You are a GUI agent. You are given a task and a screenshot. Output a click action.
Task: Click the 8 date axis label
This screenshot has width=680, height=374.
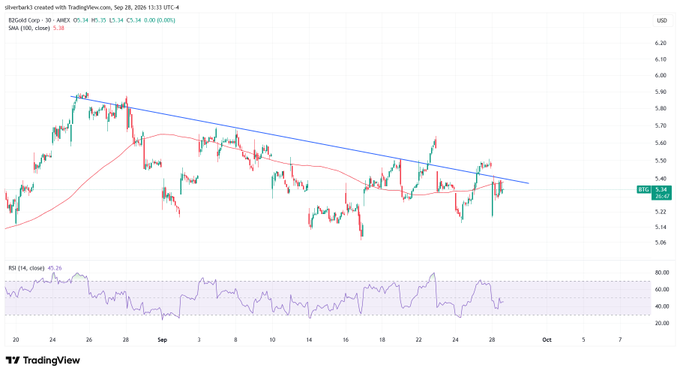coord(235,340)
